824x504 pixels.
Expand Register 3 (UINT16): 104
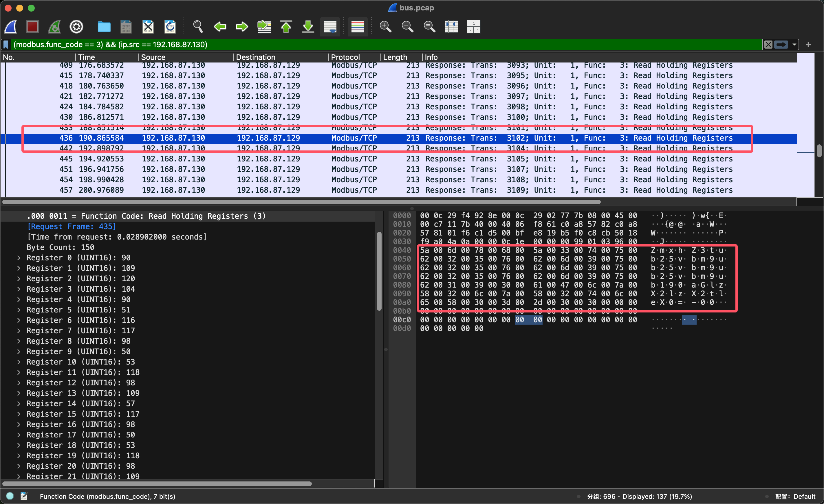pyautogui.click(x=19, y=289)
